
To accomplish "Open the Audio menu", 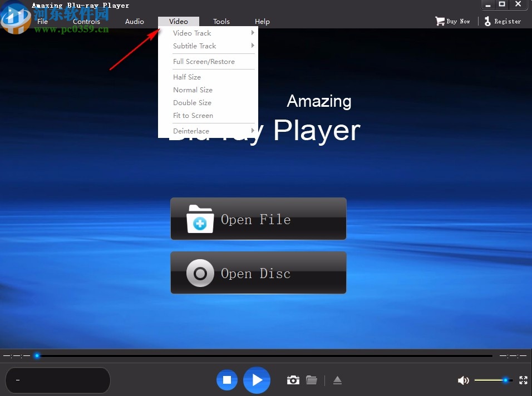I will [x=134, y=21].
